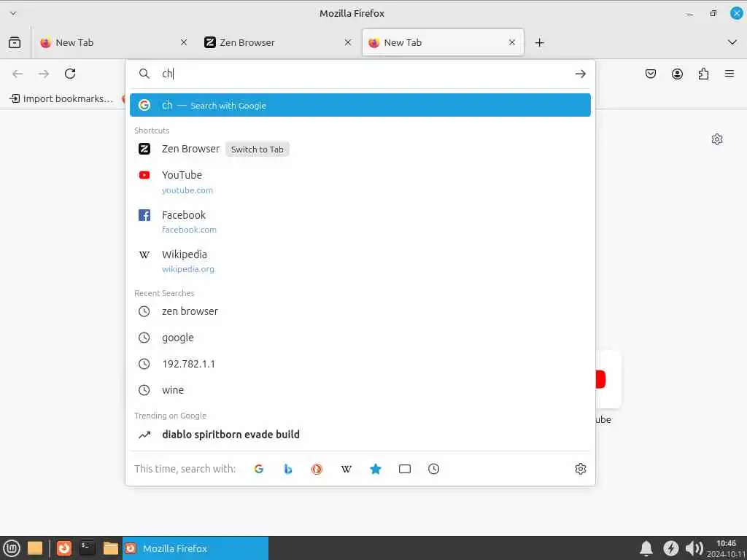Show desktop using taskbar icon

click(35, 548)
